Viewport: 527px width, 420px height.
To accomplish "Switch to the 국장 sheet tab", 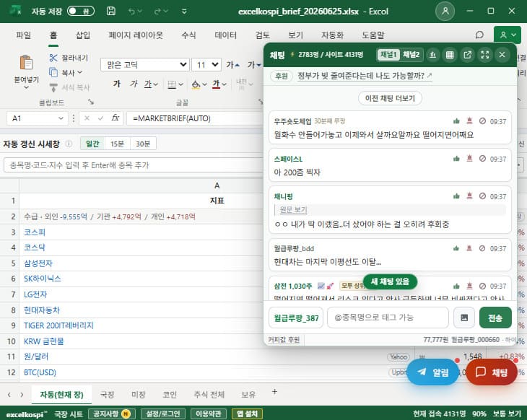I will coord(108,395).
